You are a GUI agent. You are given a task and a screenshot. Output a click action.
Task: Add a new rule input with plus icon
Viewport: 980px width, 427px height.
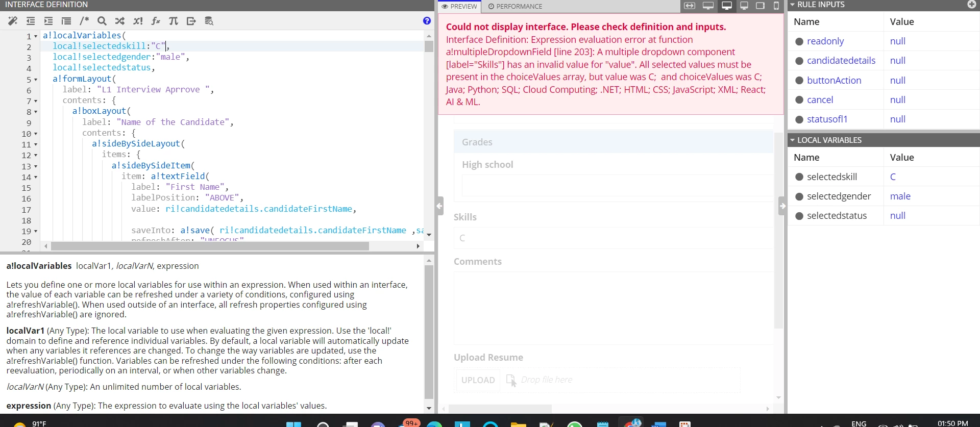972,5
